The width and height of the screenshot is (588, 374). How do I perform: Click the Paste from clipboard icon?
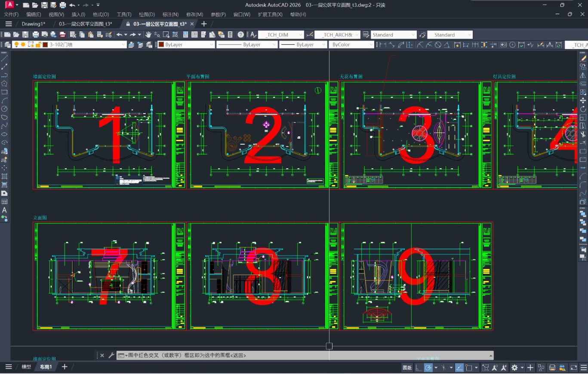pos(92,34)
